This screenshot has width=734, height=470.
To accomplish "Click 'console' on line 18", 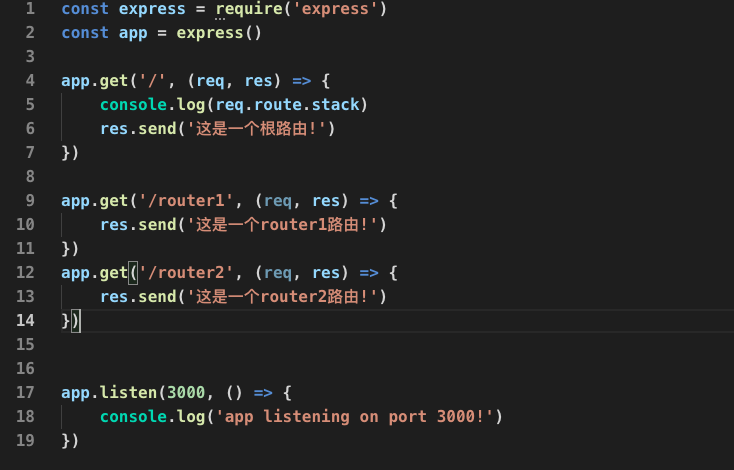I will pyautogui.click(x=133, y=416).
